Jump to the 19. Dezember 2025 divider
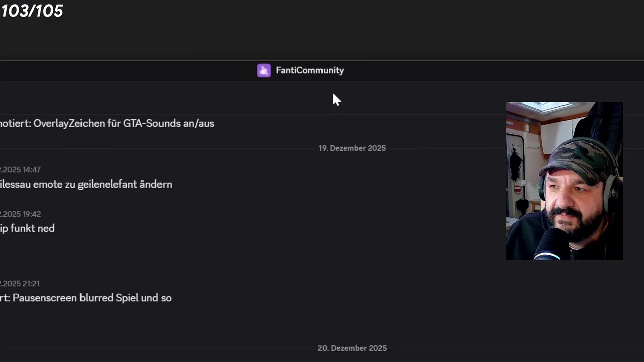 tap(352, 148)
